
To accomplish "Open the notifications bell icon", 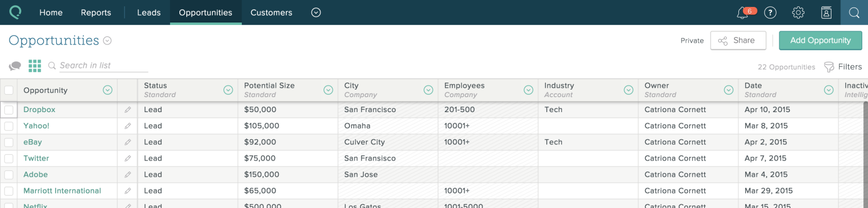I will pos(742,13).
